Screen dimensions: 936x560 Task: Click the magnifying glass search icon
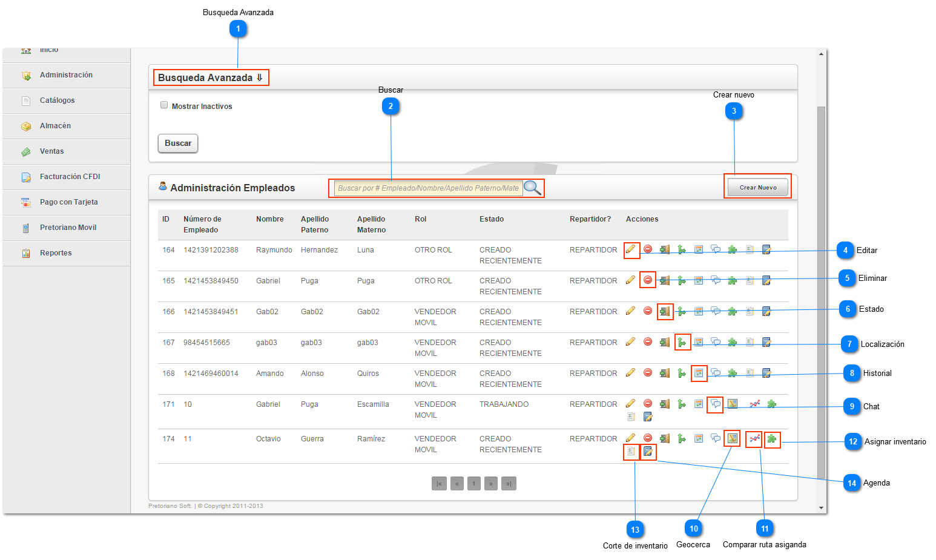click(533, 188)
